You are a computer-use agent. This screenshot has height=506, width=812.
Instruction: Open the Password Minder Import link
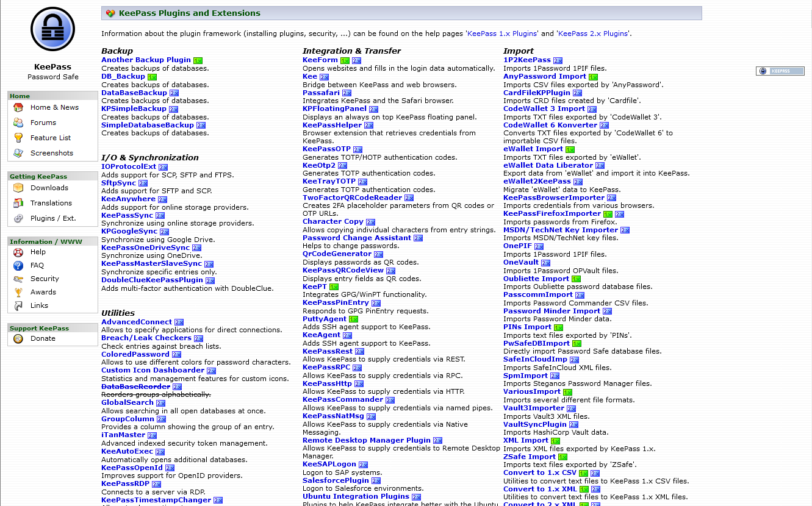[x=552, y=311]
